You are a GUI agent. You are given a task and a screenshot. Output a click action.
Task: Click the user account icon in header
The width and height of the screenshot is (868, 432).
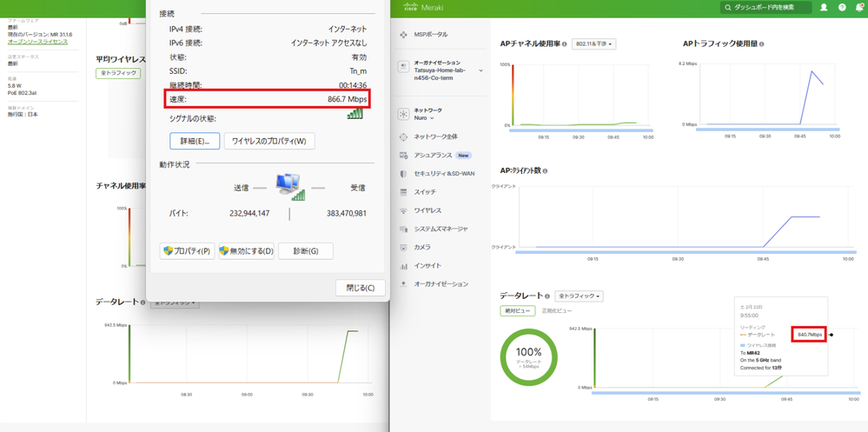pyautogui.click(x=824, y=7)
